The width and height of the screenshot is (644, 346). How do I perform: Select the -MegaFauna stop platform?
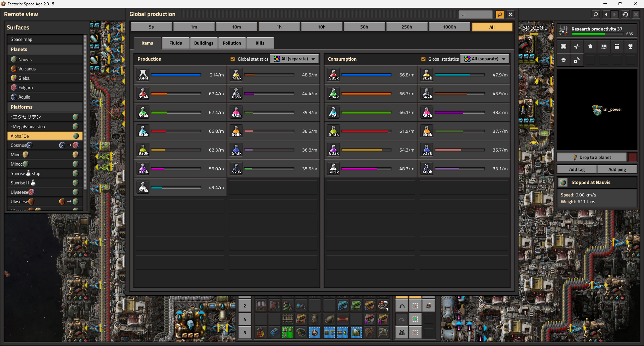(x=45, y=126)
